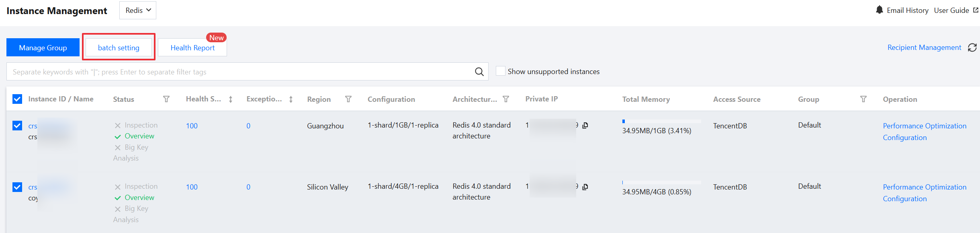
Task: Open the Region column filter icon
Action: 348,99
